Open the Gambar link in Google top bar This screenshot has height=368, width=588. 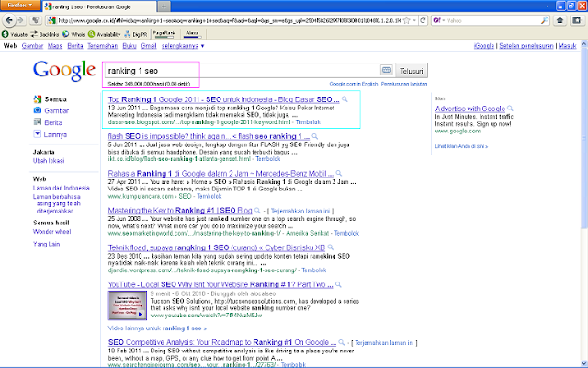tap(33, 46)
